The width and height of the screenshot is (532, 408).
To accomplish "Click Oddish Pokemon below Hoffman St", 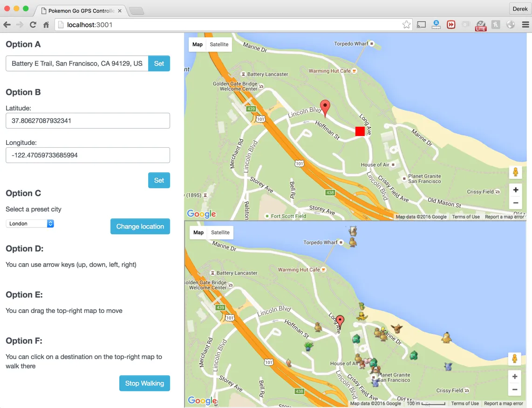I will tap(308, 346).
